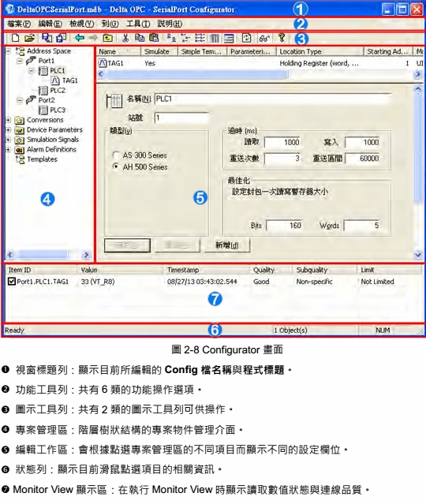Expand the Simulation Signals node
426x504 pixels.
9,140
